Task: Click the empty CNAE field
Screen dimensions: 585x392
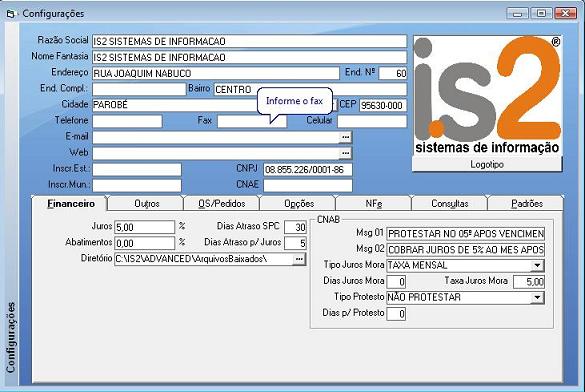Action: coord(308,185)
